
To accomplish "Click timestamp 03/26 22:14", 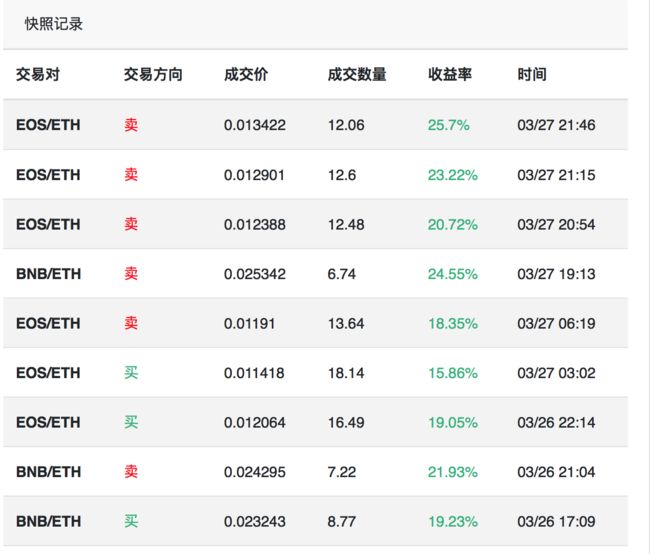I will click(556, 423).
